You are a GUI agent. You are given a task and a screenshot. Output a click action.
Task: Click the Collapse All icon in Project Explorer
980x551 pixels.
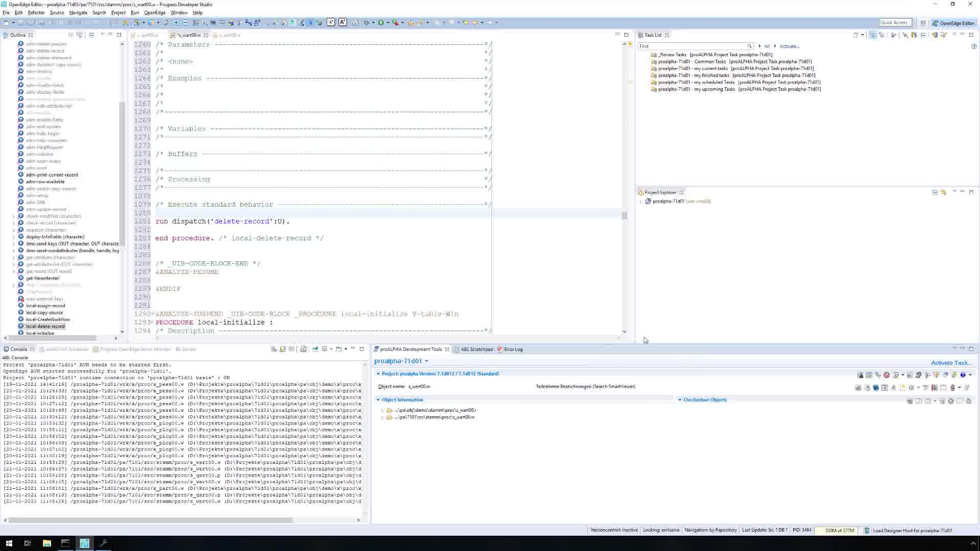tap(935, 192)
